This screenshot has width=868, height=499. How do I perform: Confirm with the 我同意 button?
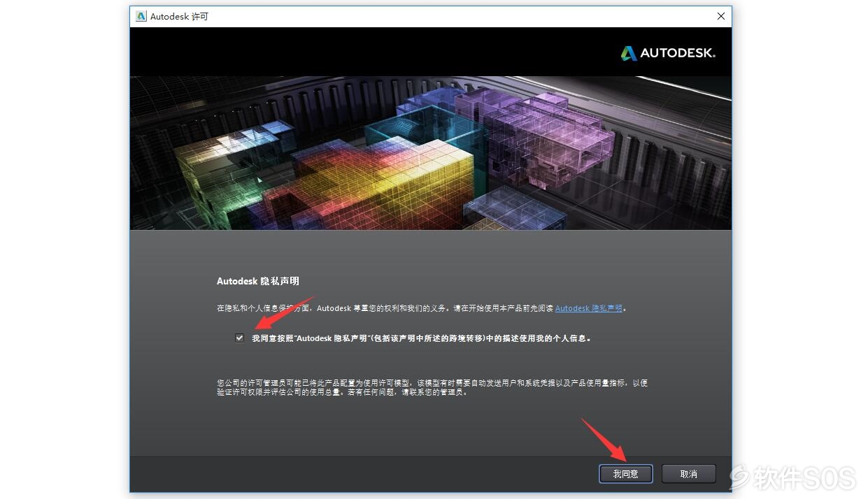click(626, 474)
